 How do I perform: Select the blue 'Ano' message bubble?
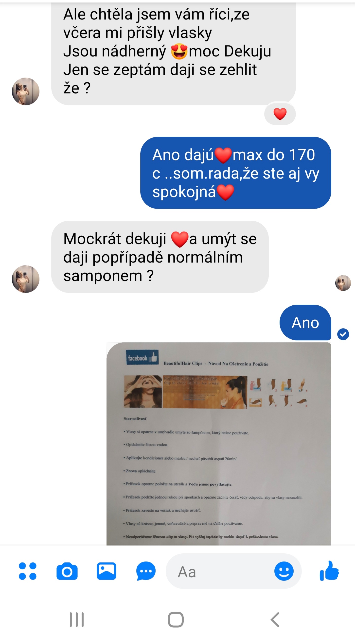click(x=305, y=323)
